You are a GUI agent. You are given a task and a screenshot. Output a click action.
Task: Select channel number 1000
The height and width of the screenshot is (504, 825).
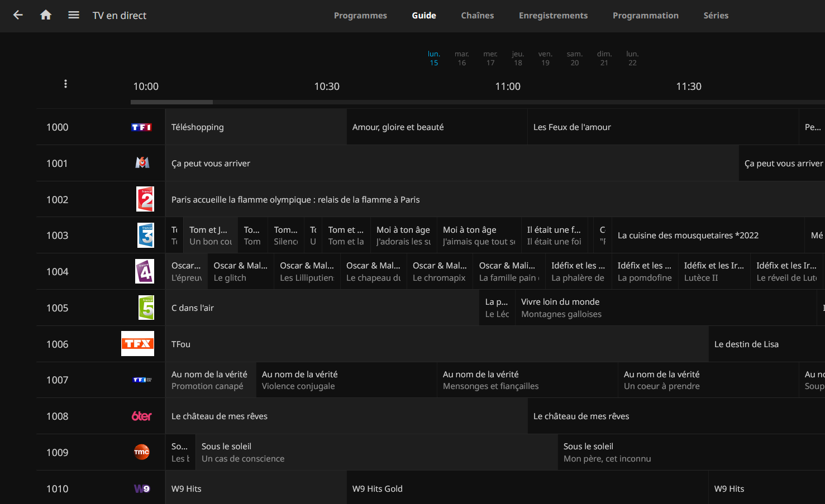click(x=58, y=127)
